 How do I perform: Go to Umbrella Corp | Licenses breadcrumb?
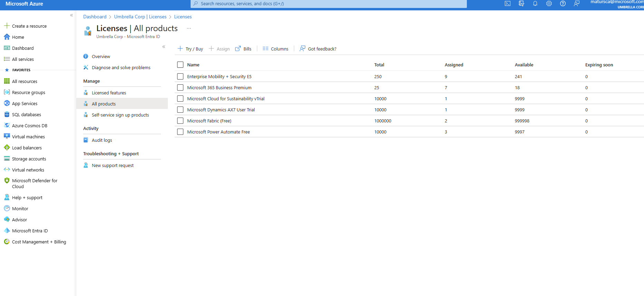pyautogui.click(x=140, y=17)
